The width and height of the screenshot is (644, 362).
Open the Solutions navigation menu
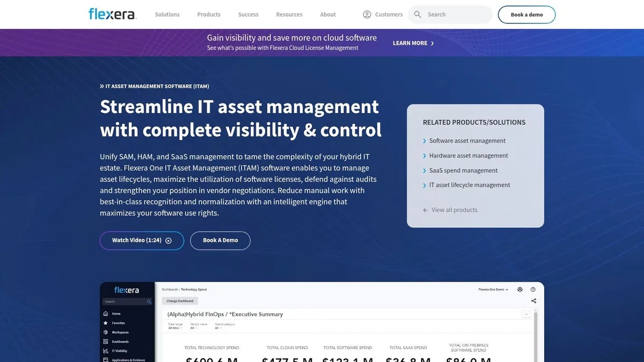coord(167,14)
